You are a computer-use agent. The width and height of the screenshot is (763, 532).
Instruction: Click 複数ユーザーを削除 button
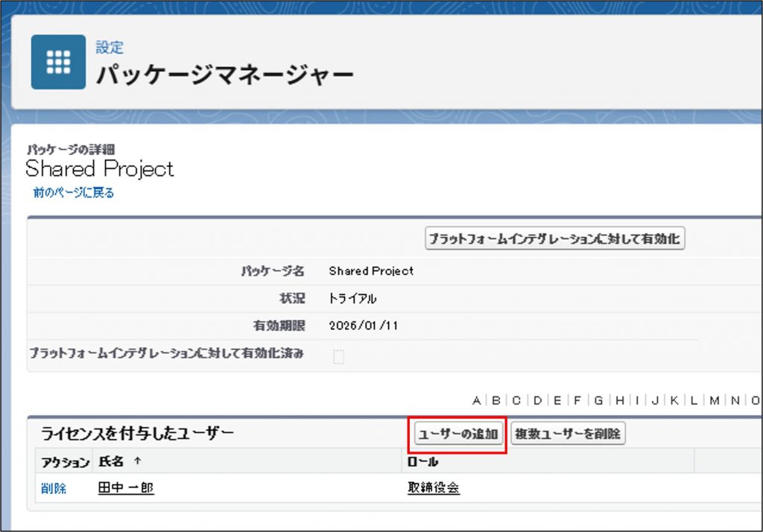click(x=568, y=434)
